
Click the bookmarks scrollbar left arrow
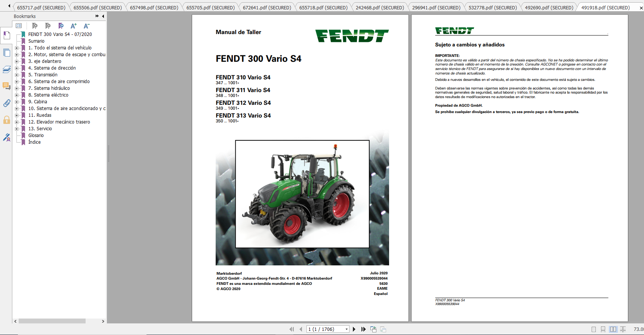pyautogui.click(x=15, y=321)
